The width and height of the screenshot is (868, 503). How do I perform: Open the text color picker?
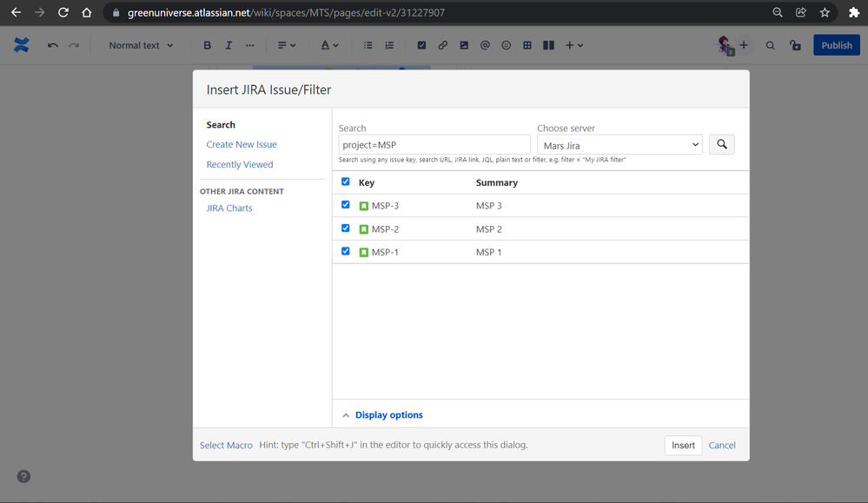(328, 45)
